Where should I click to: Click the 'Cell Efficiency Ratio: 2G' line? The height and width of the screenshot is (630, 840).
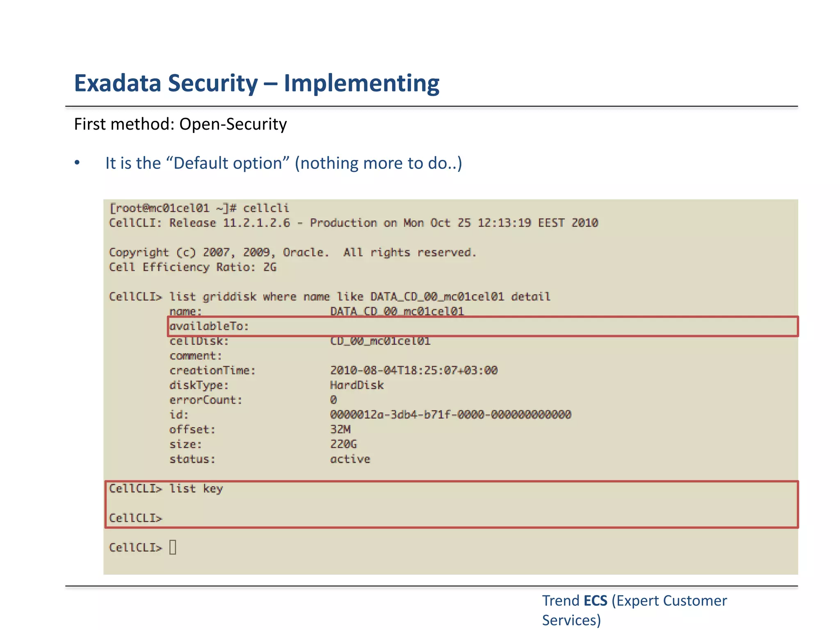click(193, 267)
